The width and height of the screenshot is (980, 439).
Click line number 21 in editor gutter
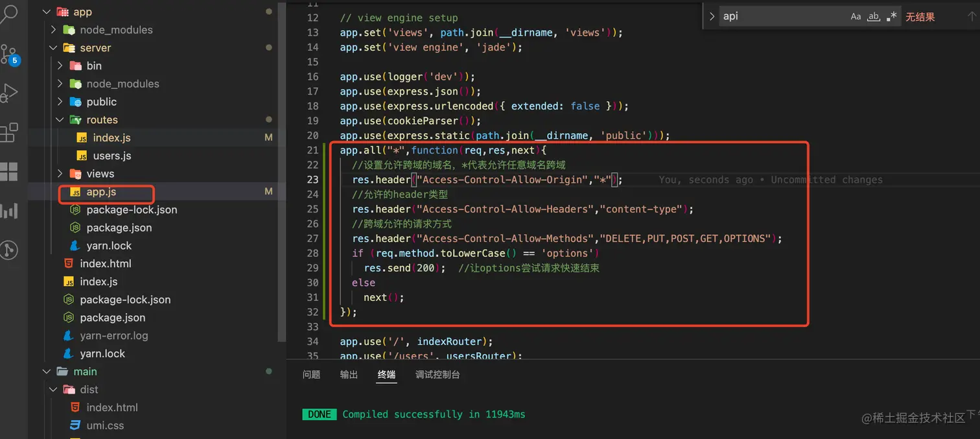click(x=312, y=150)
